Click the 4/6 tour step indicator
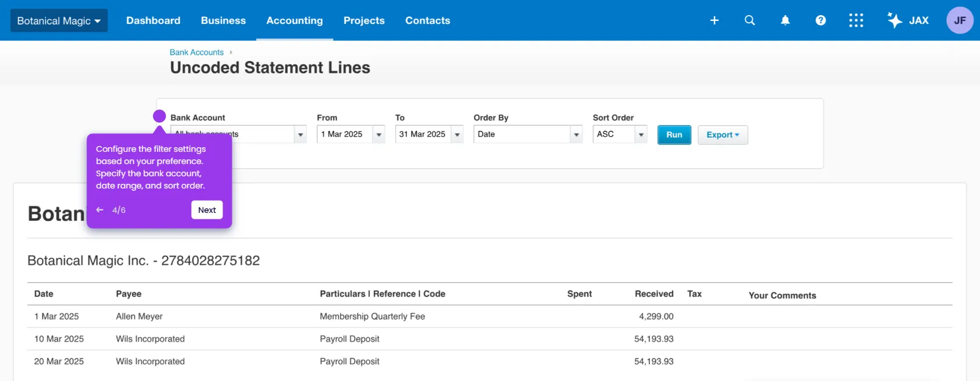Viewport: 980px width, 381px height. pos(119,210)
